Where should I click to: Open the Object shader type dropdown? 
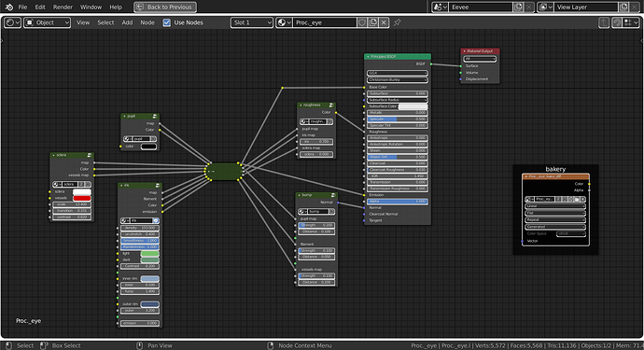(x=48, y=22)
